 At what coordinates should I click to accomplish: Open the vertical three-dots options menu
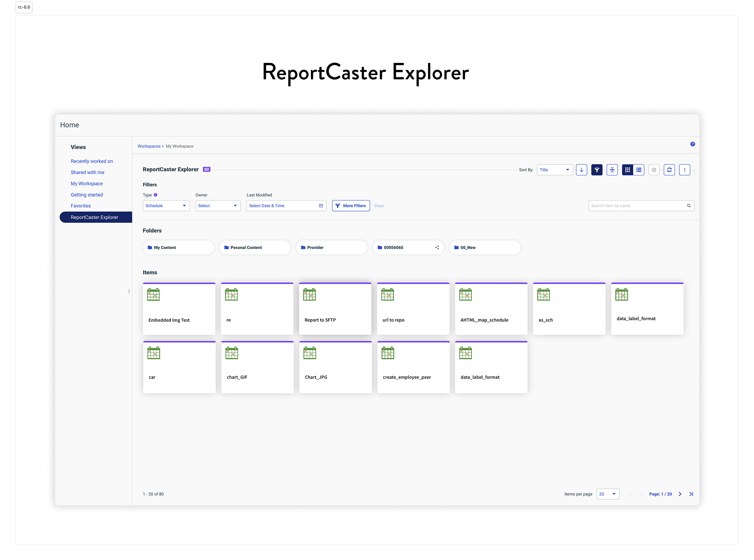pyautogui.click(x=684, y=170)
